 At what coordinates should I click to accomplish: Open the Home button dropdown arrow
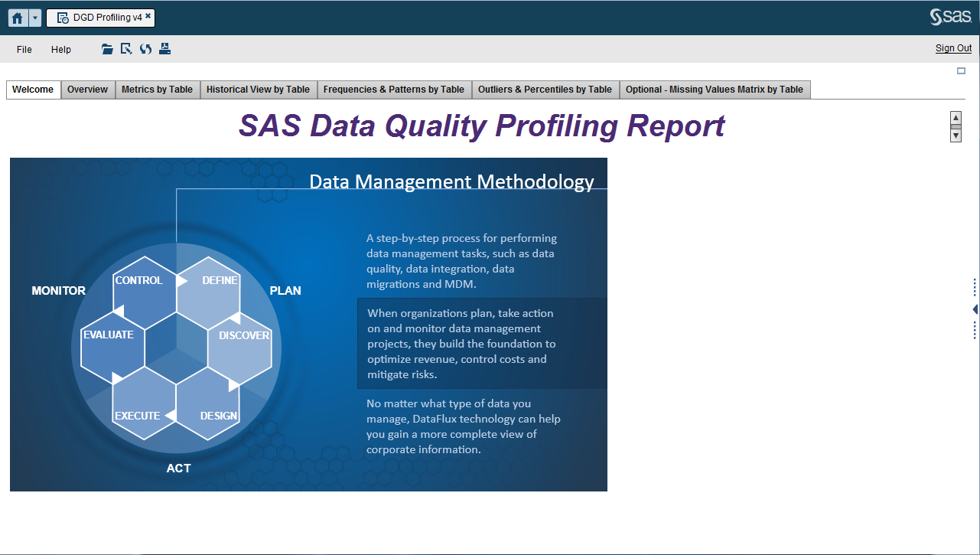tap(33, 17)
